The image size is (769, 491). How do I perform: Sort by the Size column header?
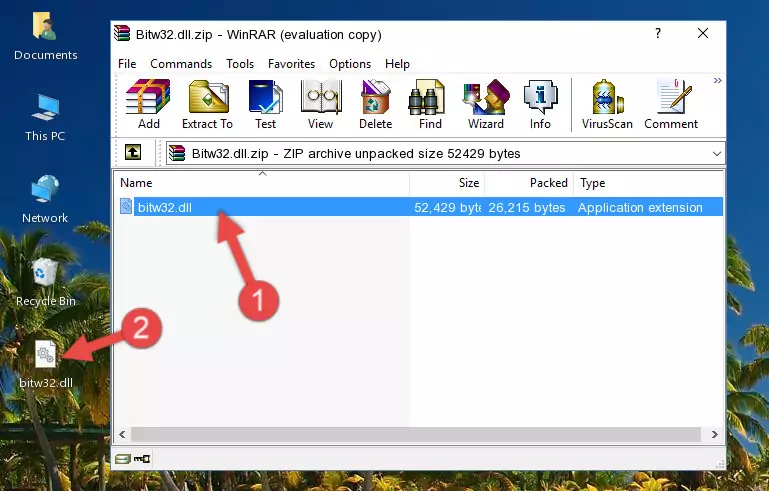(x=447, y=183)
